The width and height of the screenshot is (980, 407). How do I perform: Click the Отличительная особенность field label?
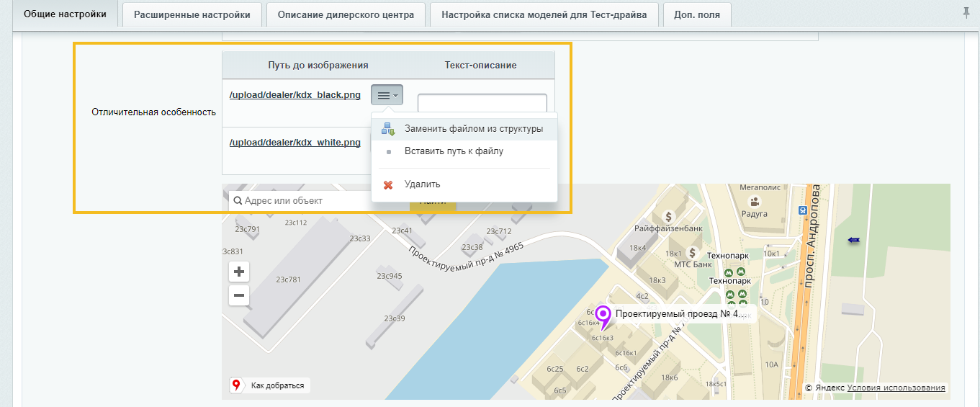click(x=154, y=112)
